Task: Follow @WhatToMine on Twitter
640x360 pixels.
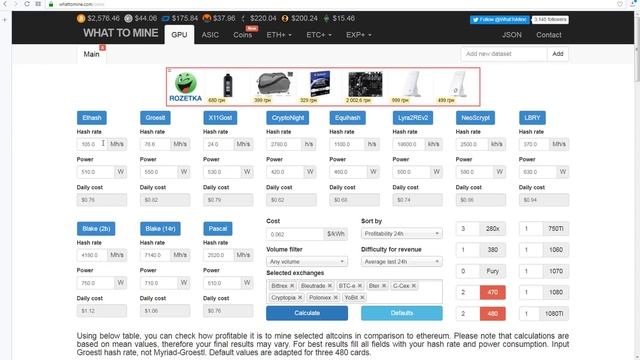Action: 500,20
